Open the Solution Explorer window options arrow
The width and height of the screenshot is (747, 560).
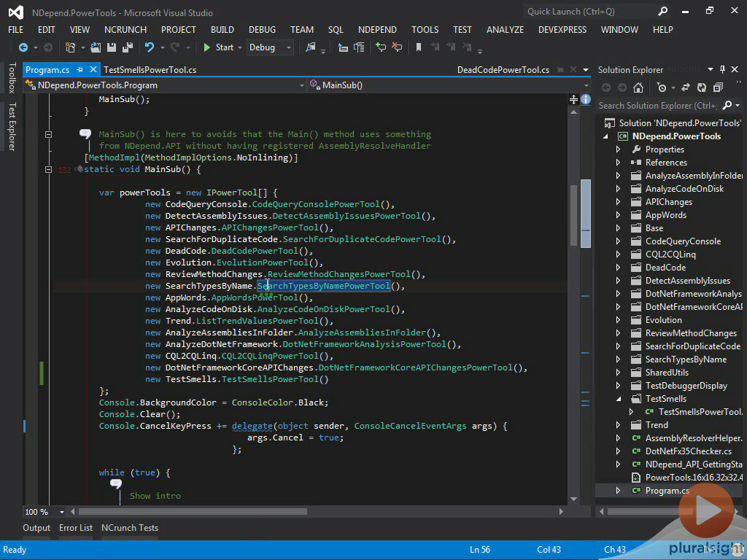pos(711,69)
